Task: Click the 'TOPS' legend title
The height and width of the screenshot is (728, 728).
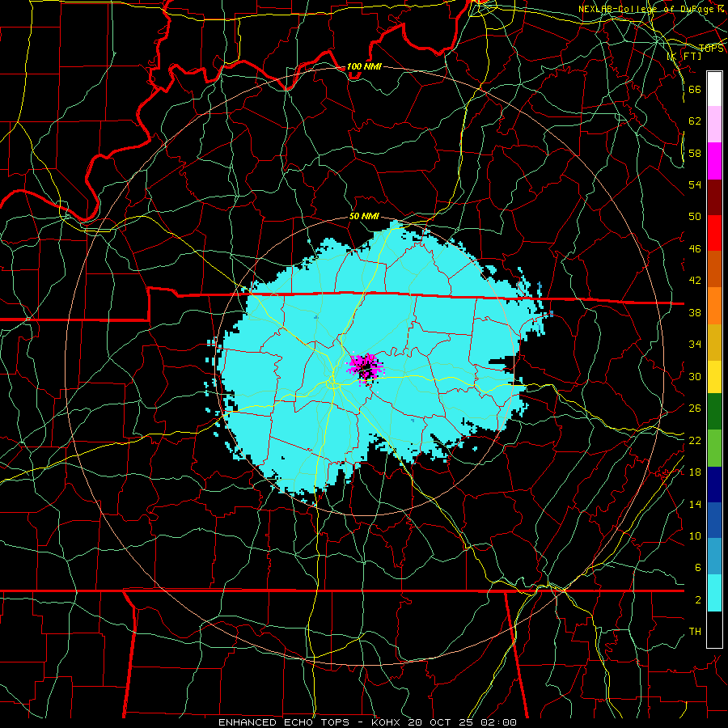Action: [711, 49]
